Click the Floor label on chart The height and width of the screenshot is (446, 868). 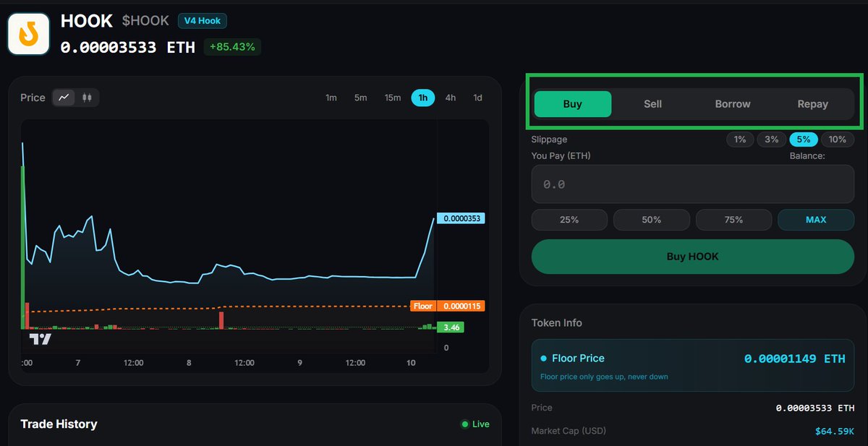(423, 306)
